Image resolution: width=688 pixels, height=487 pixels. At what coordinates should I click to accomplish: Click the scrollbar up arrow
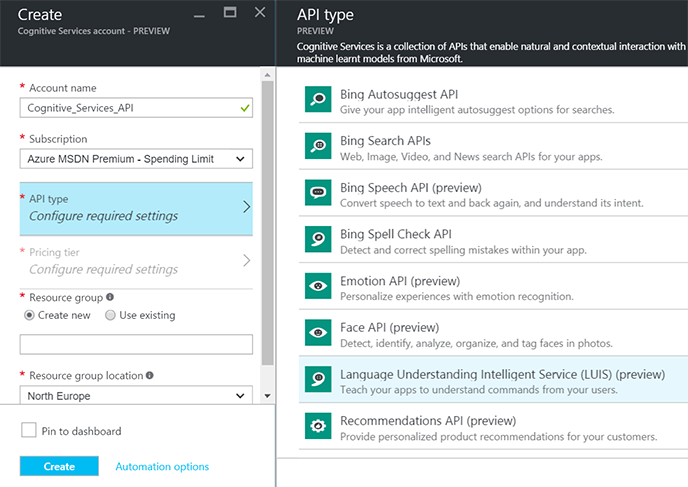(x=267, y=75)
